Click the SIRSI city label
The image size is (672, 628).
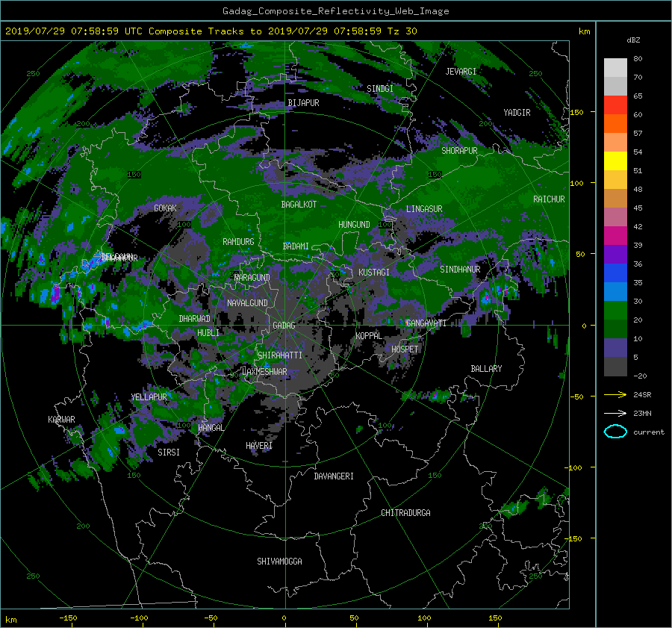pos(169,453)
